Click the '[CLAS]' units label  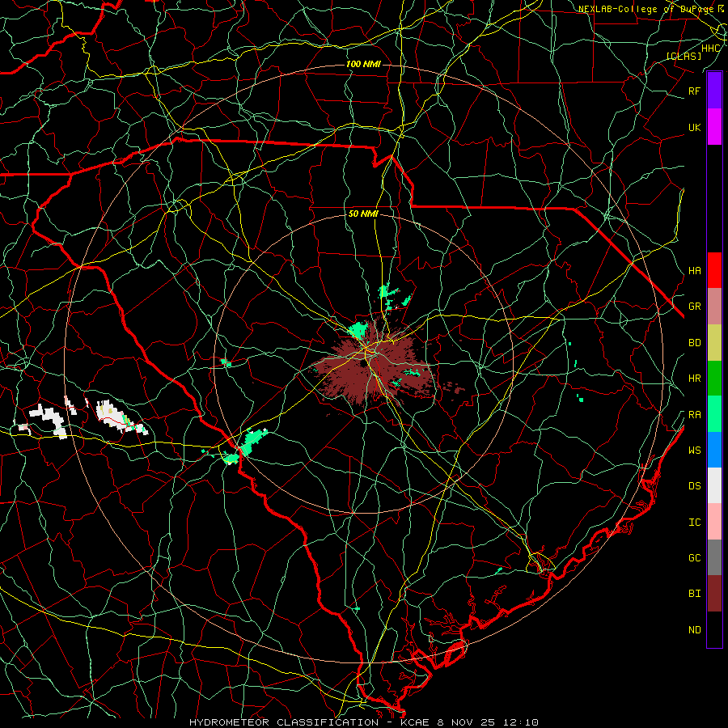coord(684,57)
